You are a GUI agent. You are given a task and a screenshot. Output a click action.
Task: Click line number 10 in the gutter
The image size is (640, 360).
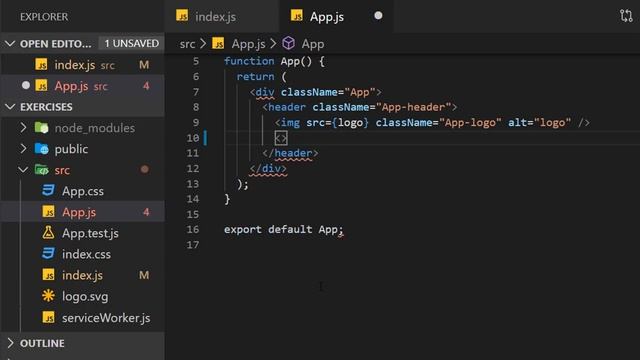click(193, 138)
